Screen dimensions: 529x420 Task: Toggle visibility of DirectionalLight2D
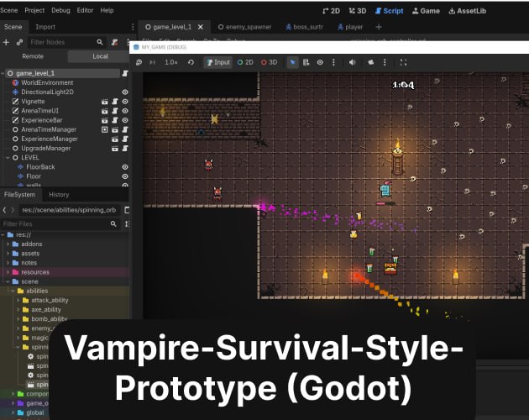125,92
